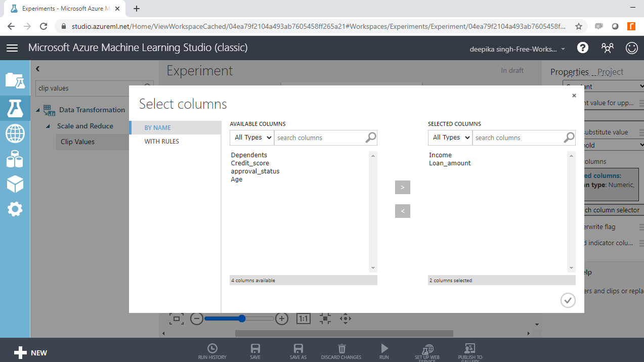Select Loan_amount in selected columns
The image size is (644, 362).
(450, 163)
